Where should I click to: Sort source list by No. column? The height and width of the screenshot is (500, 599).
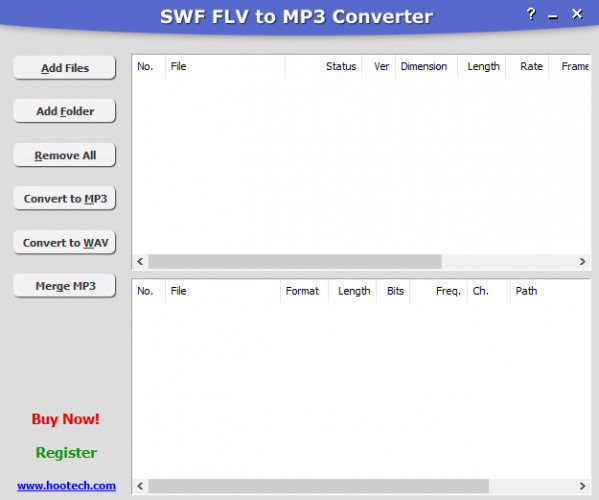click(x=149, y=66)
